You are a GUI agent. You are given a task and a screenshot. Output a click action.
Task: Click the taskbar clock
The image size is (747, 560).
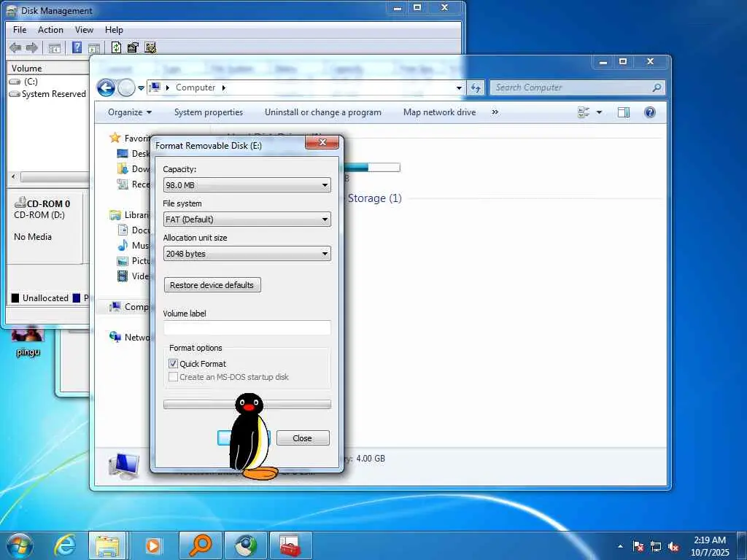710,546
